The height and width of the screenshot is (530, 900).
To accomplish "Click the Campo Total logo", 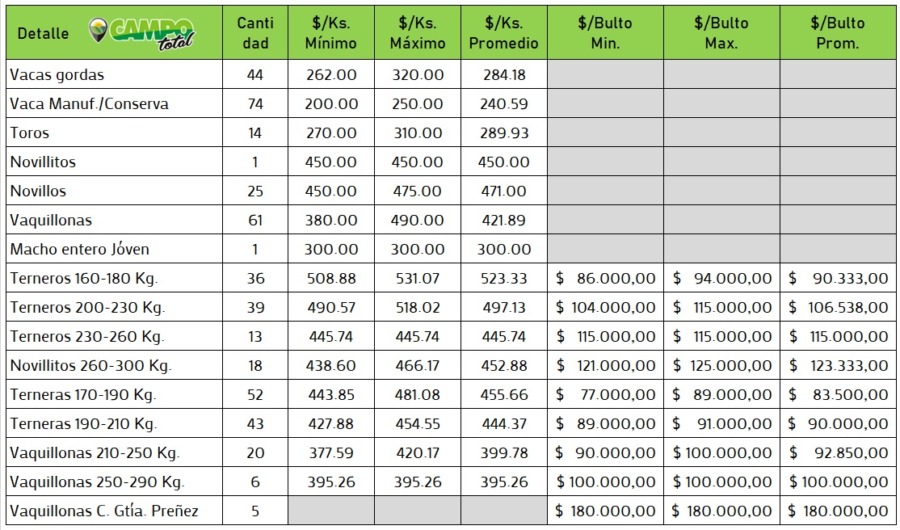I will point(143,32).
